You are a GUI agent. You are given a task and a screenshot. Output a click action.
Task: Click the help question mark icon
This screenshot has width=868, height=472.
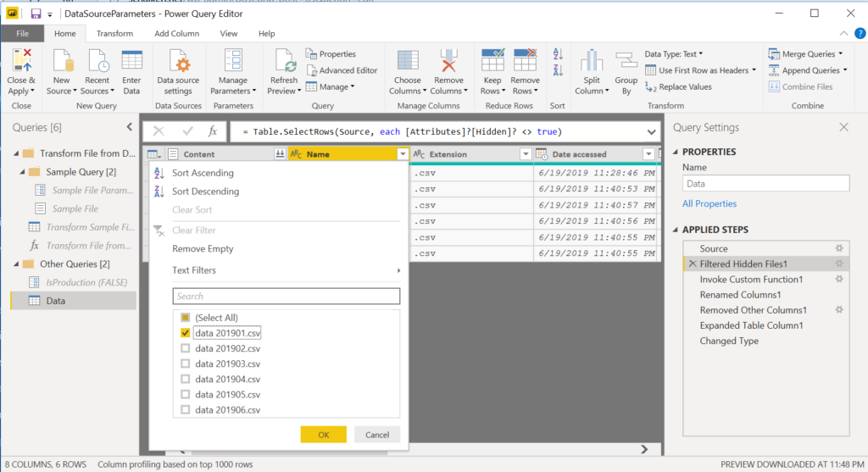pos(860,33)
